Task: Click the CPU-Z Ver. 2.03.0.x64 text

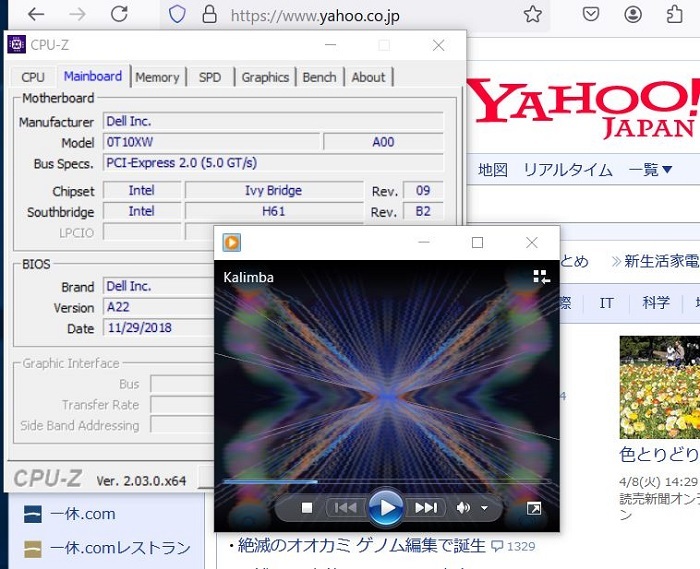Action: coord(141,481)
